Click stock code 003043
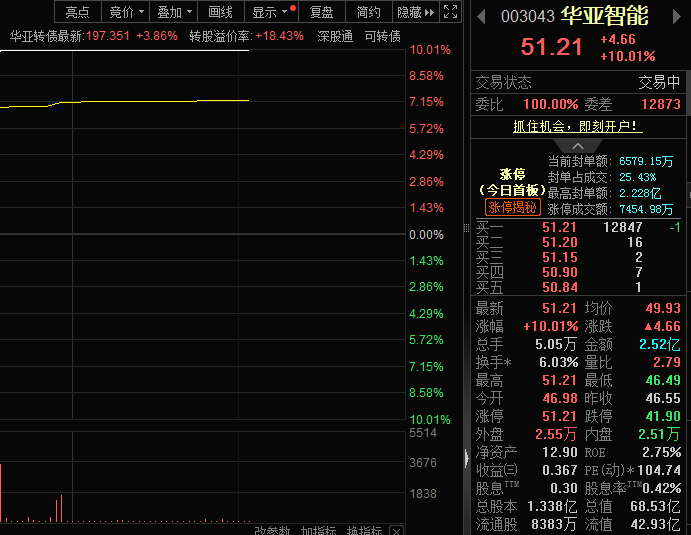691x535 pixels. tap(528, 17)
